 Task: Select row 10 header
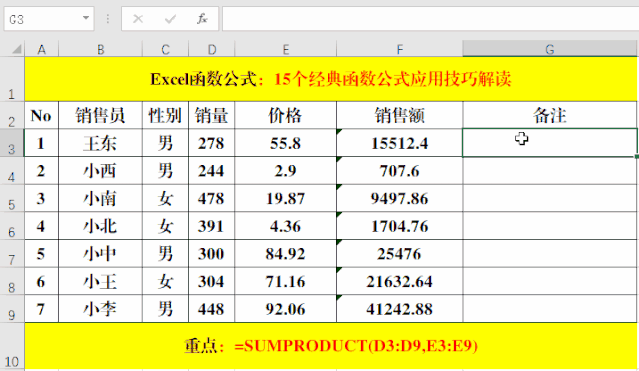(12, 347)
